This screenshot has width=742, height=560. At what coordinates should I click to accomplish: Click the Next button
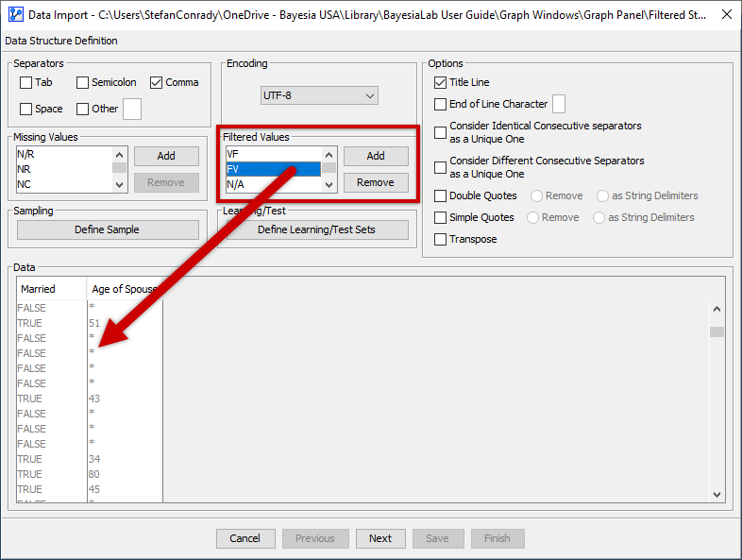coord(380,538)
